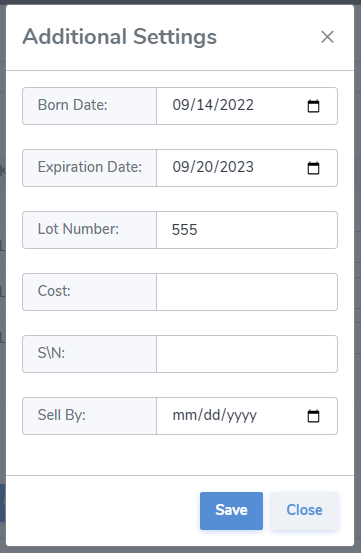Image resolution: width=361 pixels, height=553 pixels.
Task: Select the day 20 in Expiration Date
Action: 204,167
